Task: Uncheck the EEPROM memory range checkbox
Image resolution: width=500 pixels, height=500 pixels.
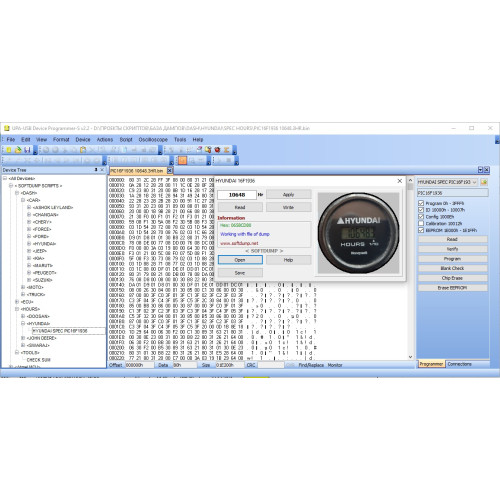Action: tap(421, 230)
